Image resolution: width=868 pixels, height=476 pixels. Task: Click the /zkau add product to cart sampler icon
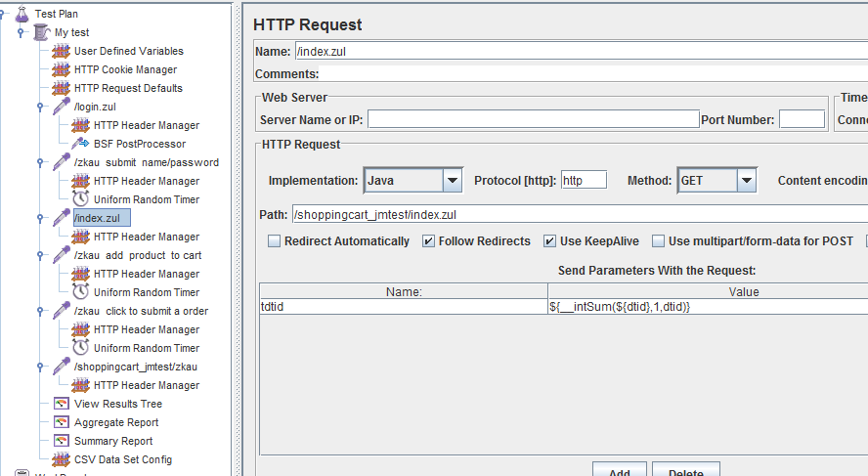click(x=61, y=254)
